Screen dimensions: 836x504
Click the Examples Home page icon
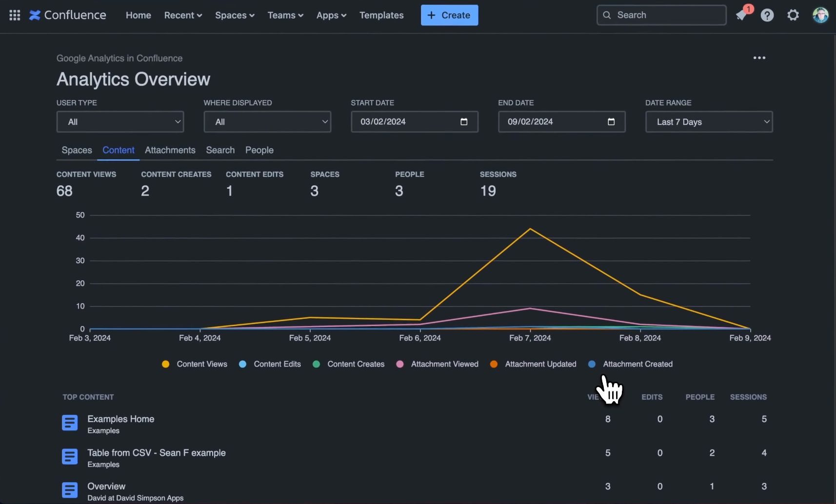70,423
